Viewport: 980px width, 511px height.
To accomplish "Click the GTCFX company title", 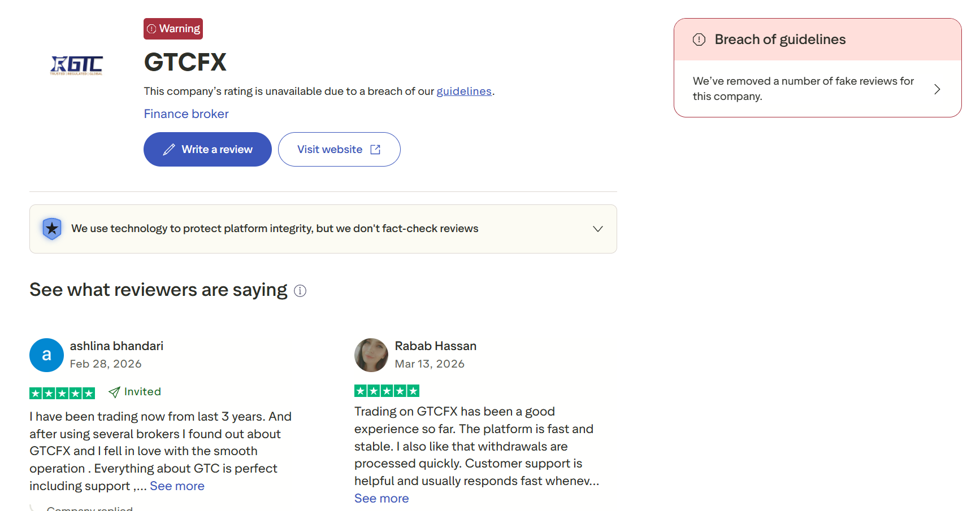I will [x=185, y=62].
